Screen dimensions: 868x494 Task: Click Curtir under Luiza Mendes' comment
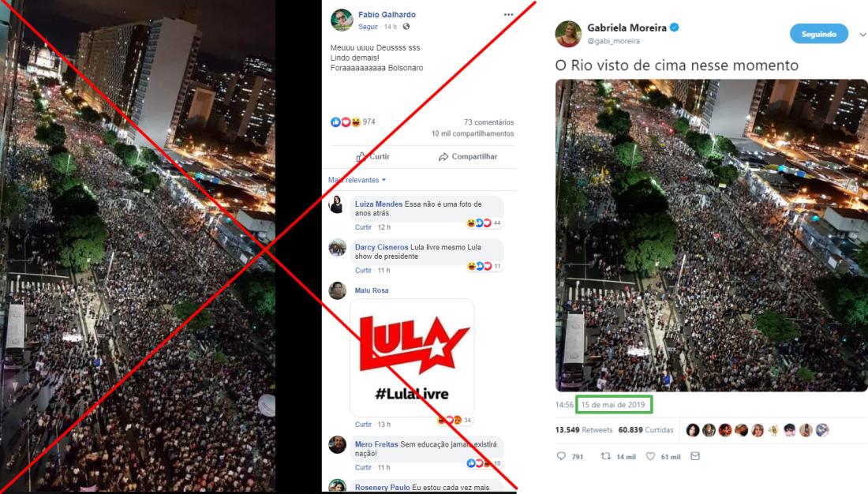point(363,227)
